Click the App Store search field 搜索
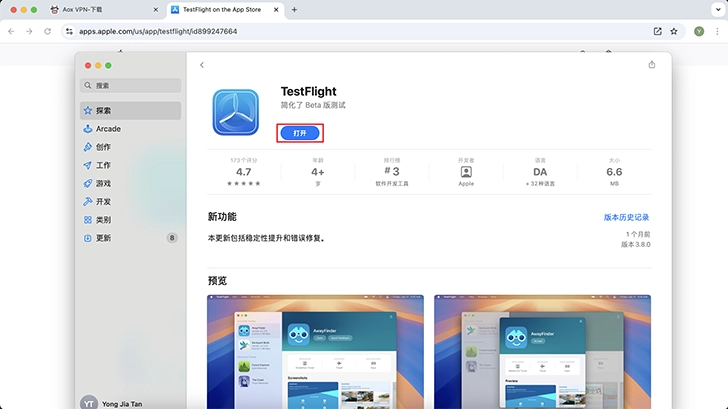 pyautogui.click(x=130, y=85)
